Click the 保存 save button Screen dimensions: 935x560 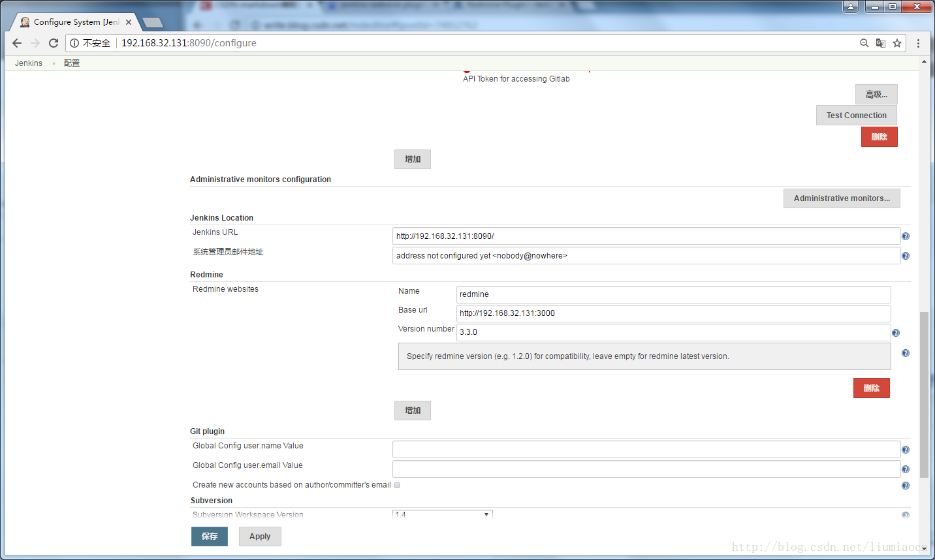(x=210, y=537)
